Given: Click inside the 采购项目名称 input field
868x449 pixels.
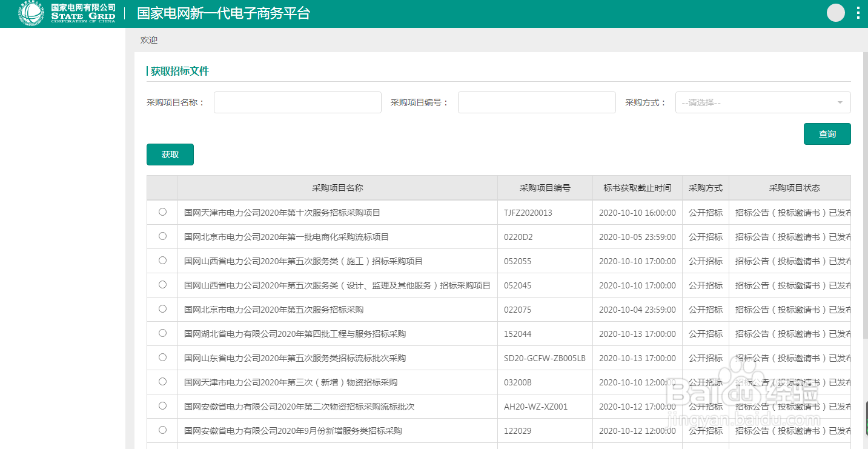Looking at the screenshot, I should [x=297, y=102].
